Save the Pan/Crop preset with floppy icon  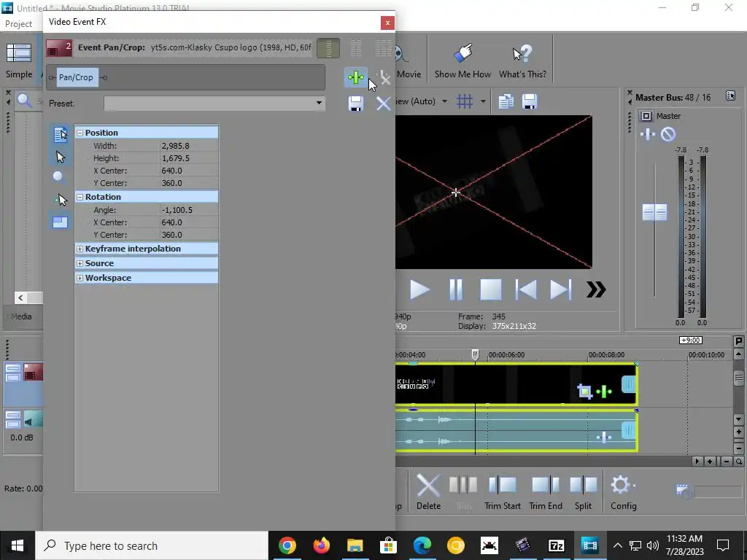356,104
